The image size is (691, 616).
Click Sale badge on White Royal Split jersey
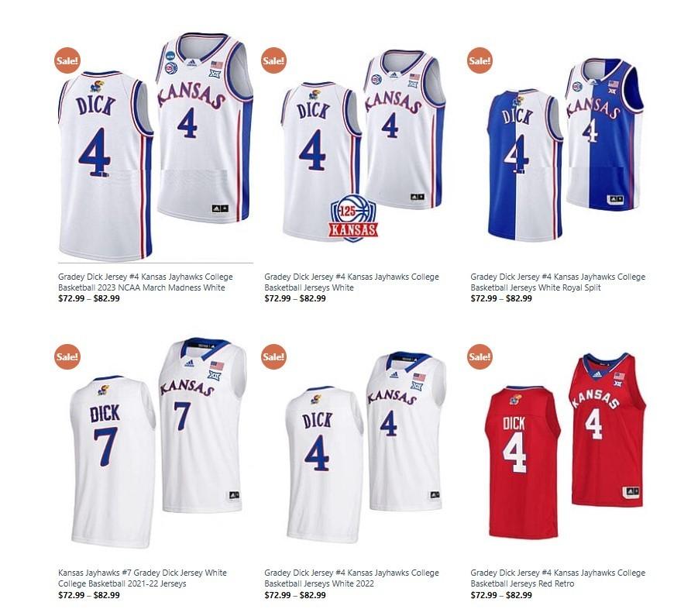480,60
